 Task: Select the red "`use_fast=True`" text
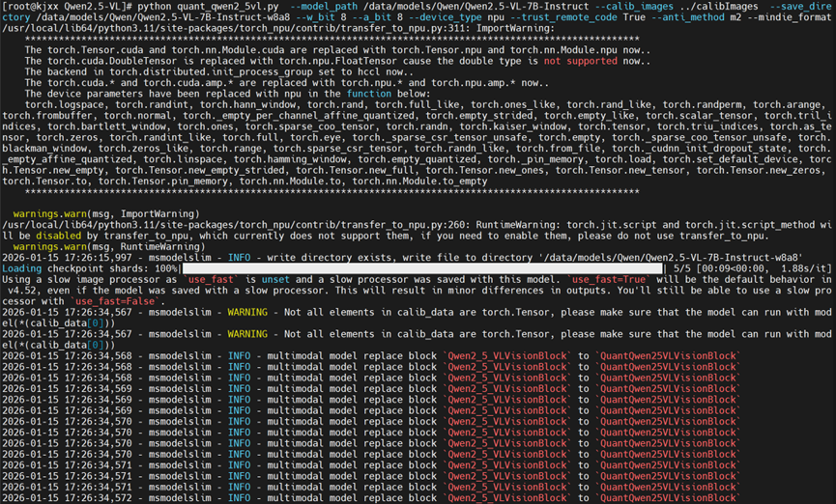click(x=609, y=279)
